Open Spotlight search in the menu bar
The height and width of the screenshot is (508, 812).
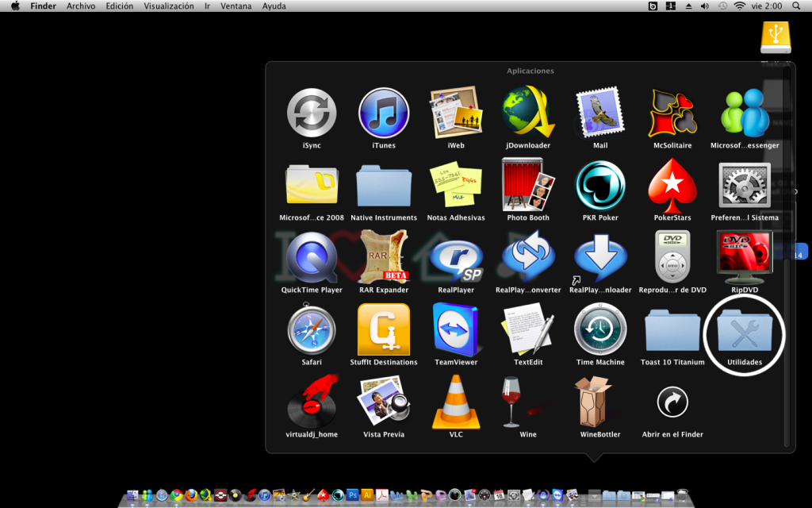coord(796,6)
